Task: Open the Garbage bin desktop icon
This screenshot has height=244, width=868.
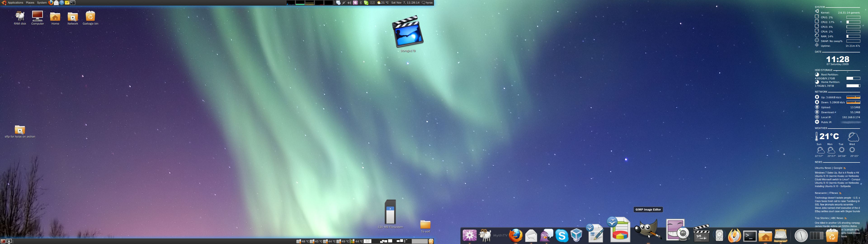Action: (90, 18)
